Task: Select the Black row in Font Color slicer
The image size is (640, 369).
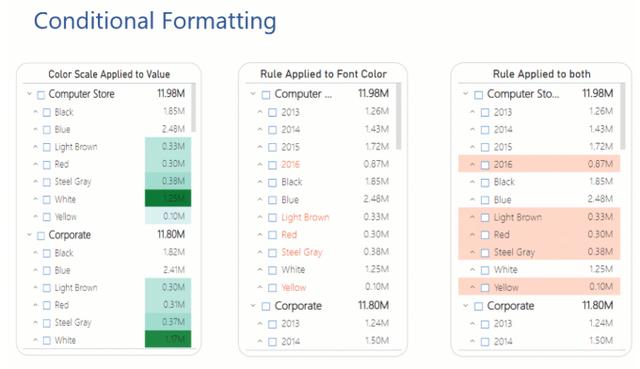Action: (x=321, y=182)
